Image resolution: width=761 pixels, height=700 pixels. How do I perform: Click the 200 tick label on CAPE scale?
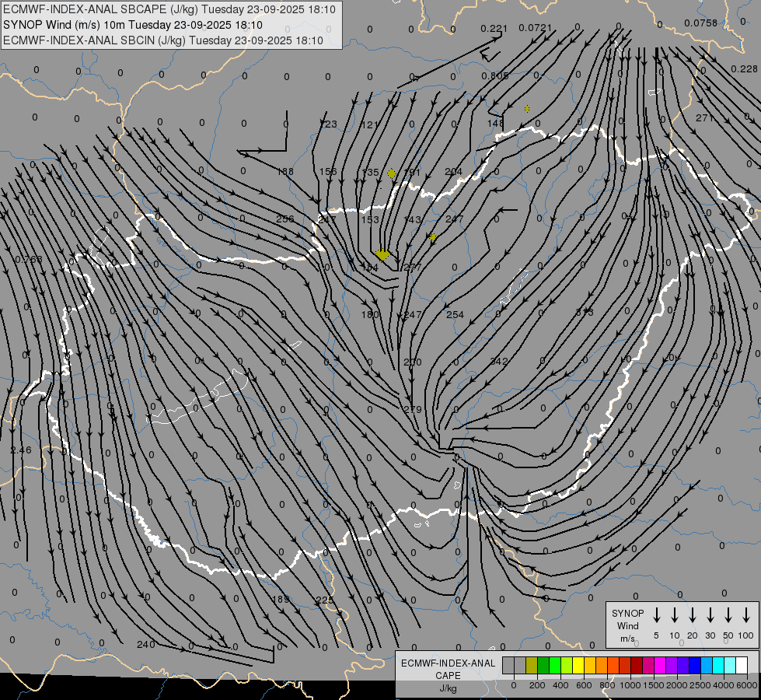tap(537, 685)
